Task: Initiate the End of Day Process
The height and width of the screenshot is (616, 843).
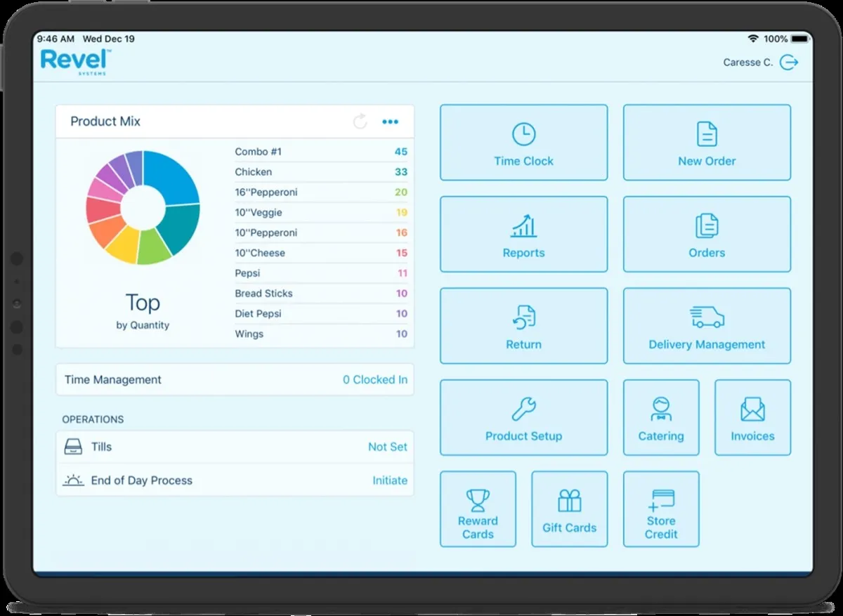Action: [x=390, y=480]
